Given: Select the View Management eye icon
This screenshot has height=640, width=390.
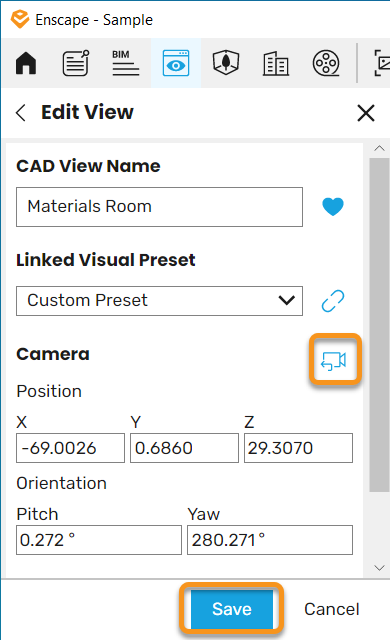Looking at the screenshot, I should tap(176, 63).
